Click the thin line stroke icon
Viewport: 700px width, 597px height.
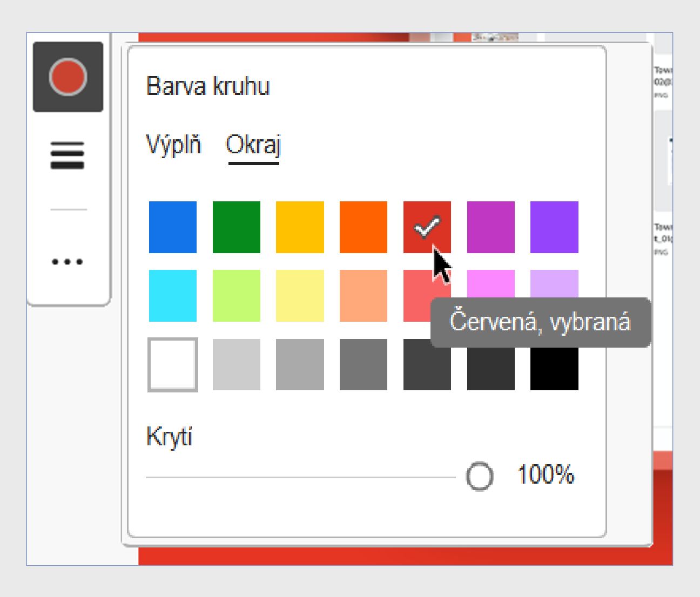(69, 211)
